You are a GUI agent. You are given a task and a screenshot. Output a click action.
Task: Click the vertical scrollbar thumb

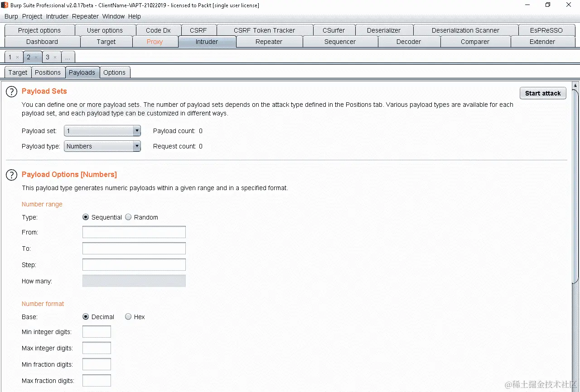pos(575,187)
